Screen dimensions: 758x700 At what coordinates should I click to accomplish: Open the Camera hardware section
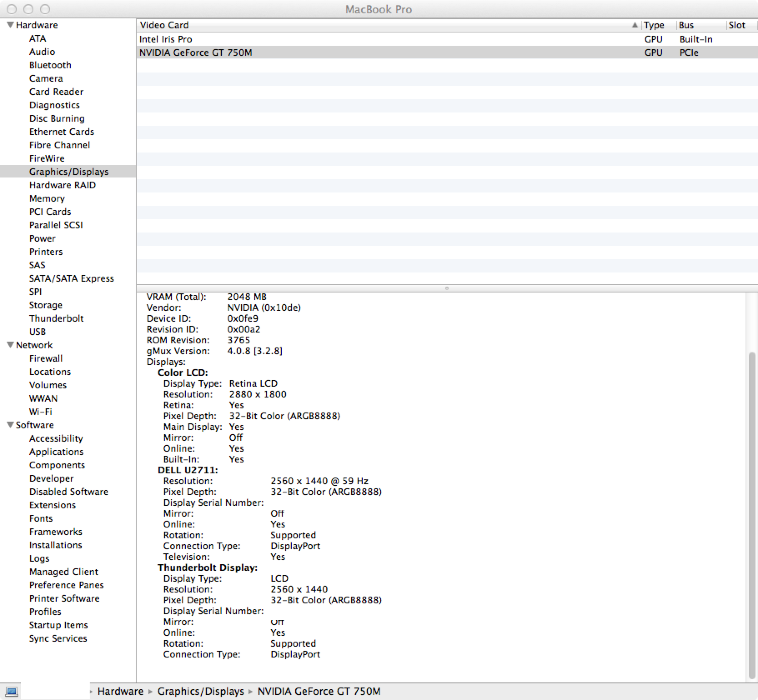pyautogui.click(x=46, y=78)
